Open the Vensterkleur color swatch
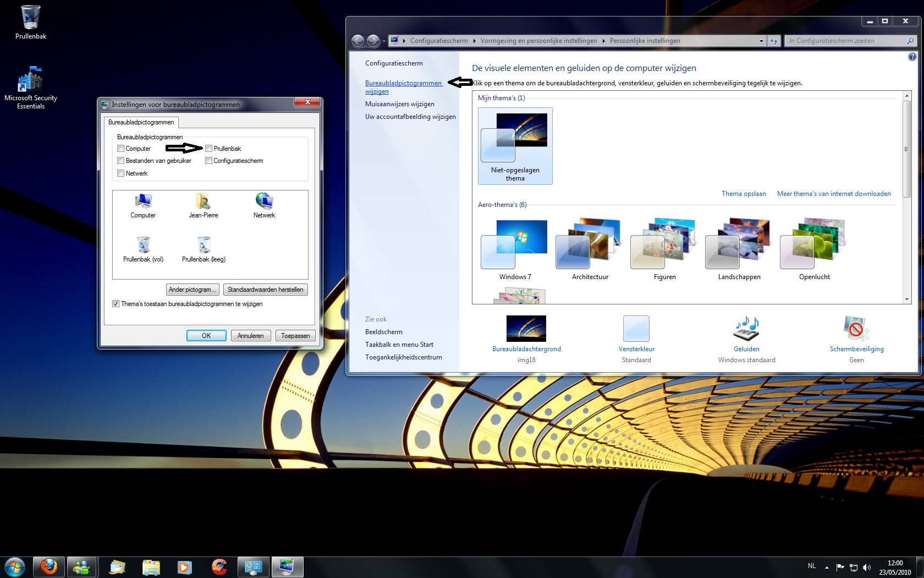The image size is (924, 578). pos(636,329)
